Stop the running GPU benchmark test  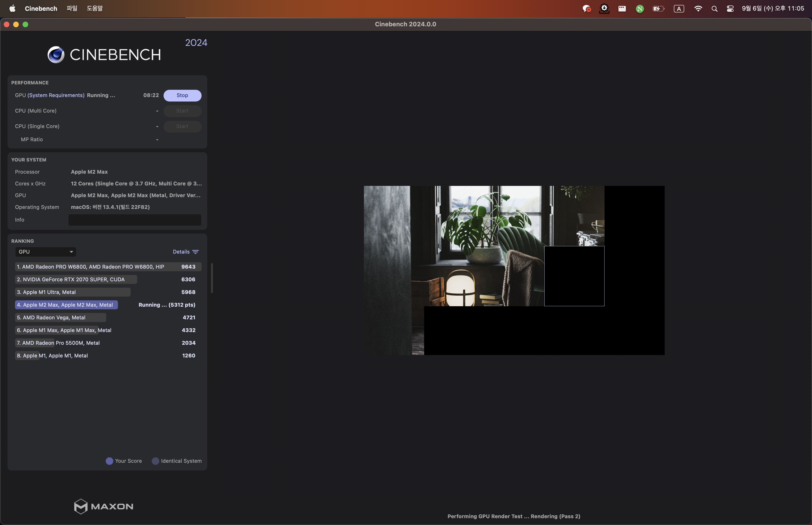182,95
